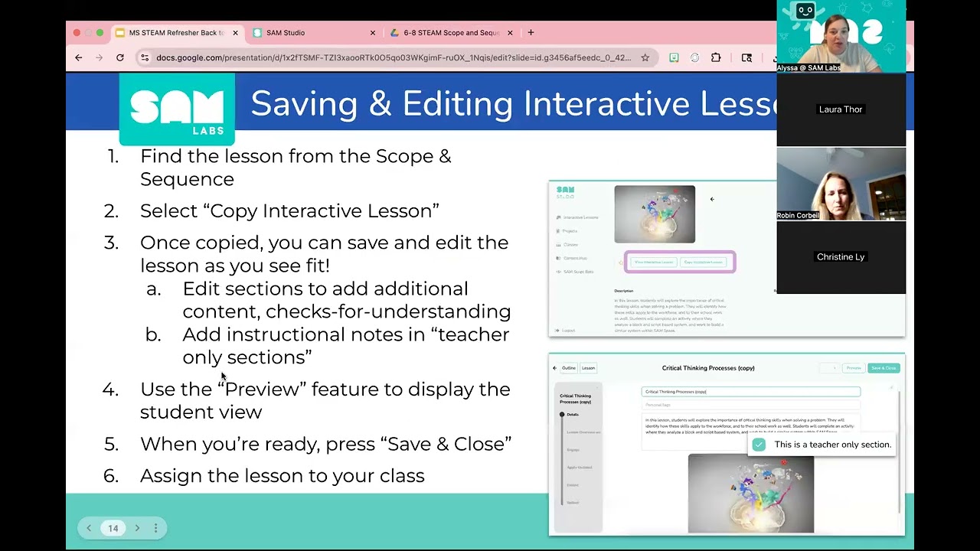
Task: Click the circular extension icon in the toolbar
Action: [694, 57]
